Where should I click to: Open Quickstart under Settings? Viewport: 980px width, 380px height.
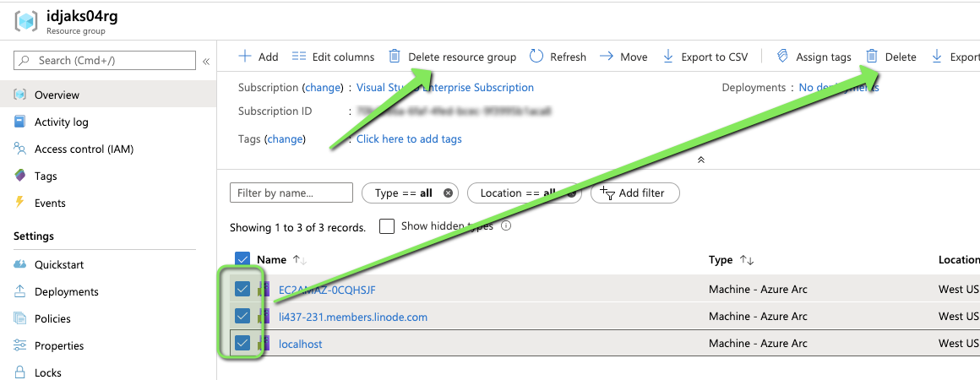click(59, 264)
